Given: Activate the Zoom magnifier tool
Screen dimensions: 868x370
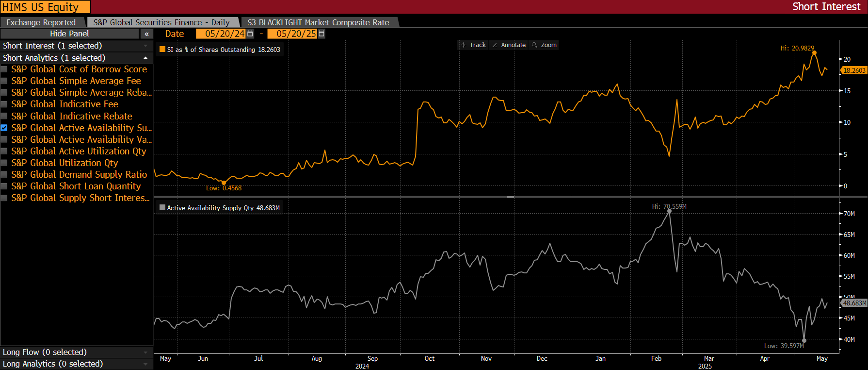Looking at the screenshot, I should [534, 45].
